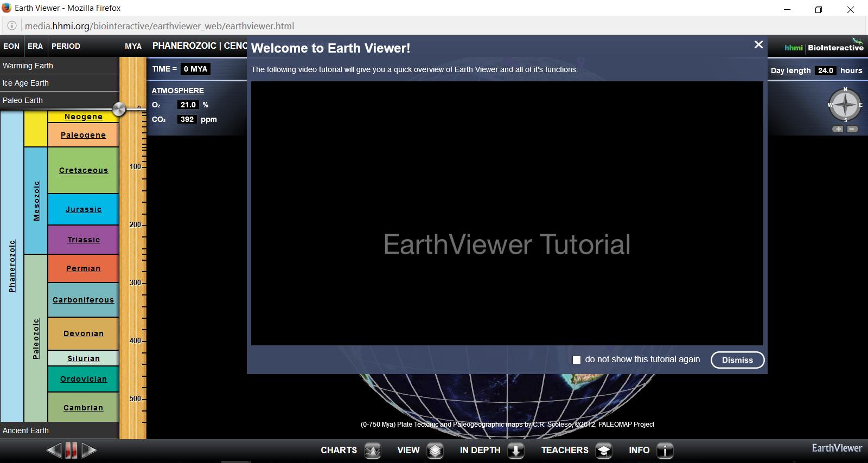Play the timeline forward

(x=89, y=450)
